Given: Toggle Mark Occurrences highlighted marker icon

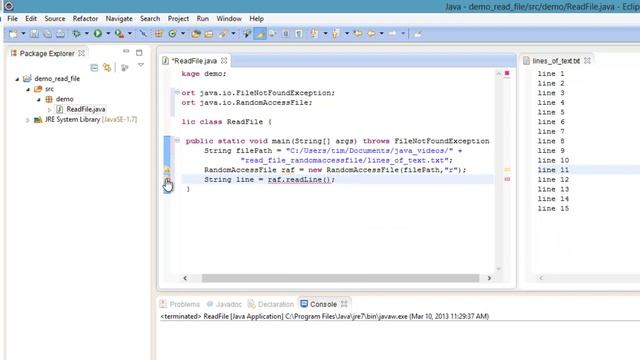Looking at the screenshot, I should (260, 34).
